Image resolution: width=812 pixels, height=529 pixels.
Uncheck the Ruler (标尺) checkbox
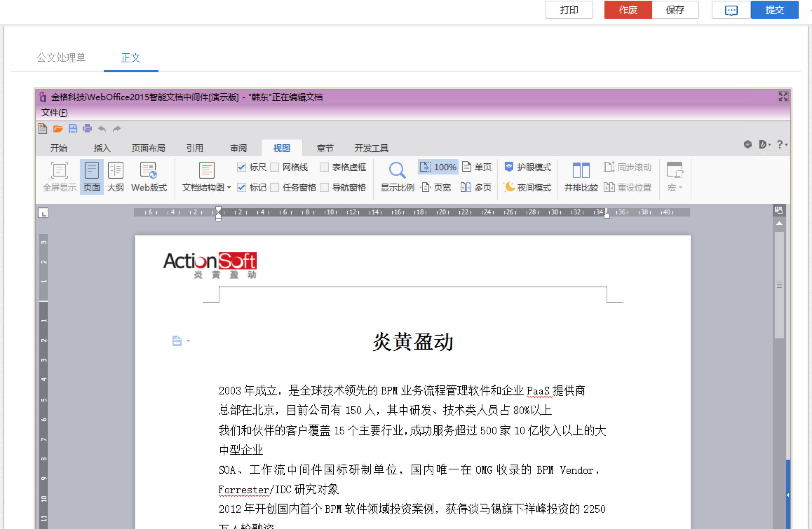click(241, 167)
